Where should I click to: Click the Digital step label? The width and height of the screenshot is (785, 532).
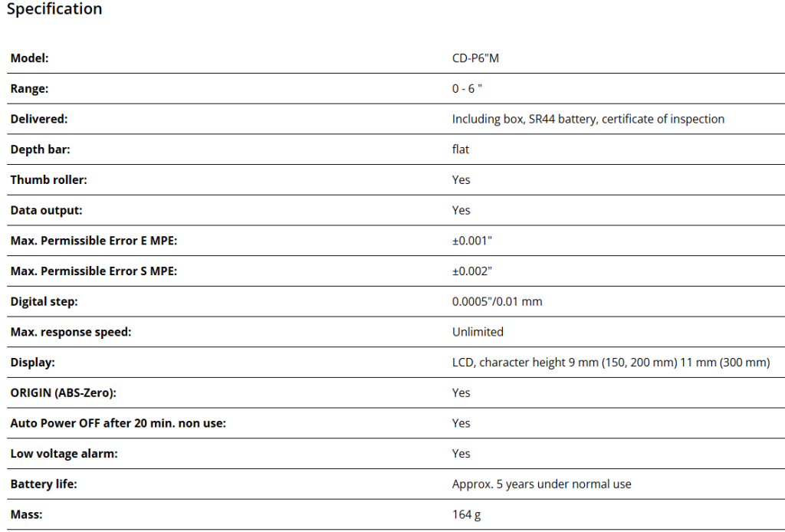(x=44, y=302)
